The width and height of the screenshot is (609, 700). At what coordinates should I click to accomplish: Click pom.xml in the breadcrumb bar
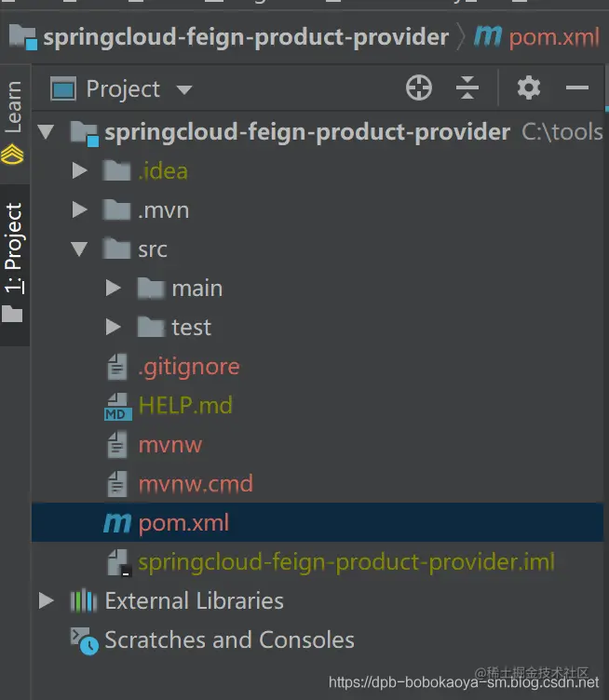[x=554, y=37]
